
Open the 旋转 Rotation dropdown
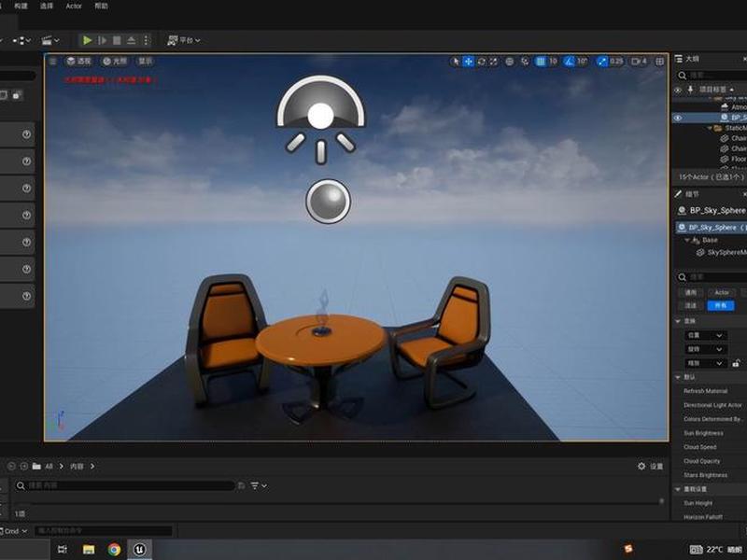(x=705, y=349)
